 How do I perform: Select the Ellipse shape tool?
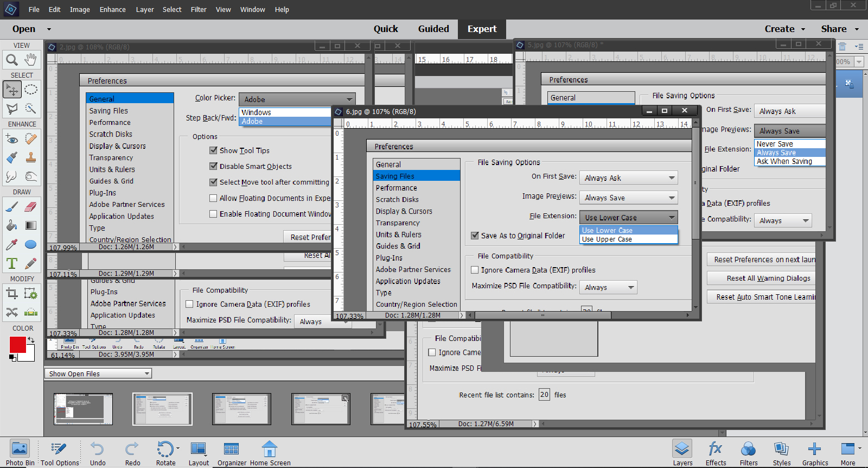tap(31, 244)
